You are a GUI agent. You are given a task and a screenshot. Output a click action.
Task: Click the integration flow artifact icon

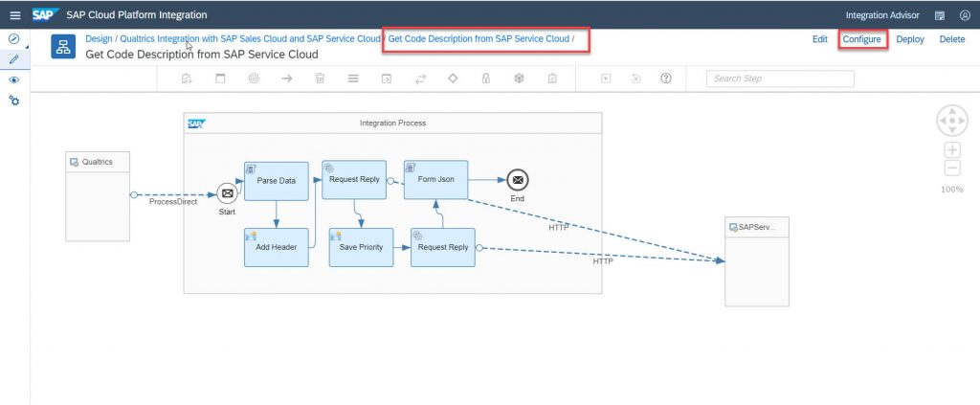pyautogui.click(x=63, y=46)
